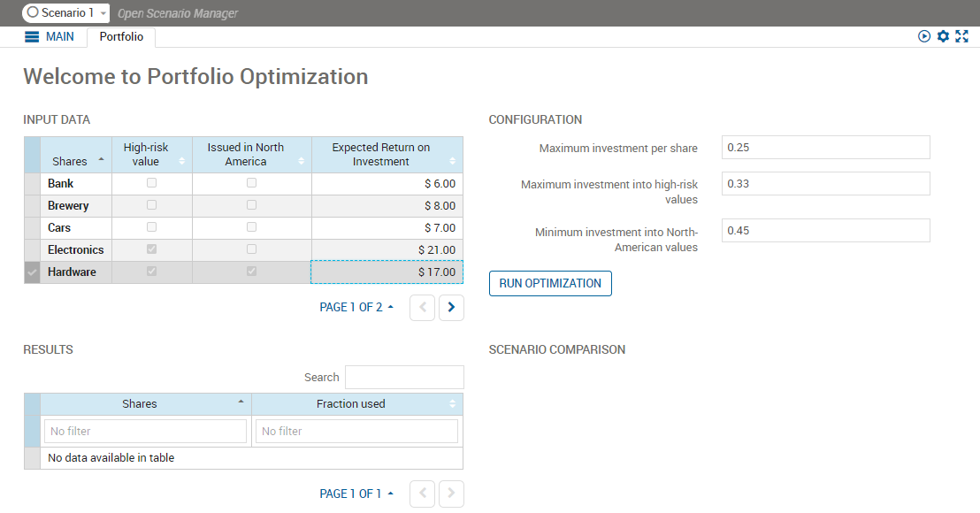Open the MAIN menu label
The height and width of the screenshot is (513, 980).
point(60,37)
